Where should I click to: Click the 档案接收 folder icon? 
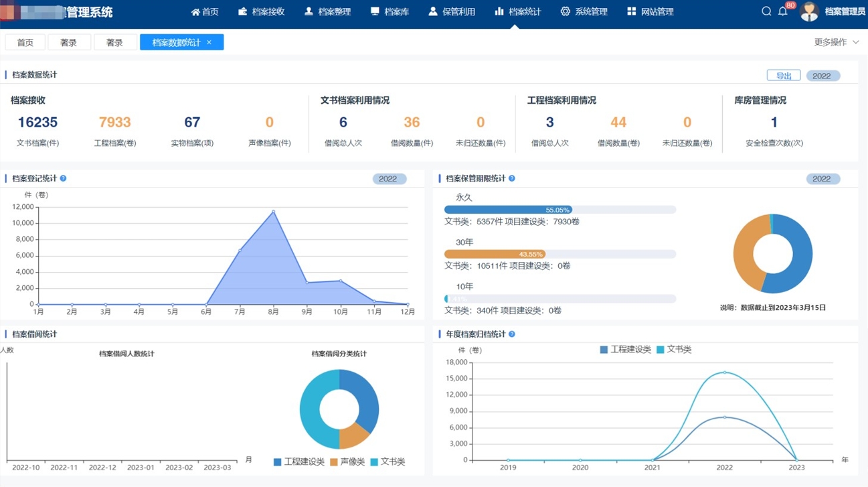[x=243, y=11]
